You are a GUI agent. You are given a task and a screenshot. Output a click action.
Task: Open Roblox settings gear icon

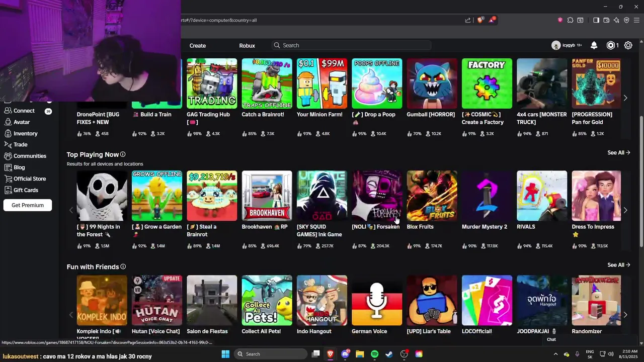628,45
